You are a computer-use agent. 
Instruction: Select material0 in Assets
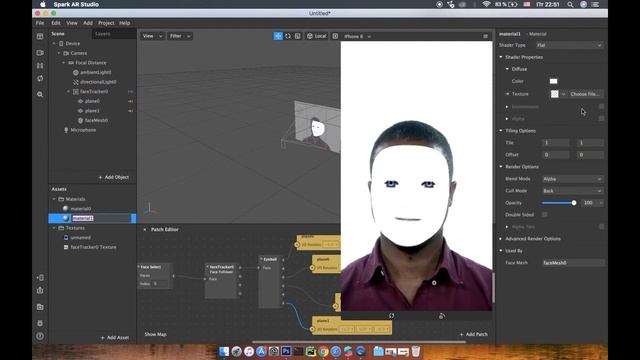[81, 209]
